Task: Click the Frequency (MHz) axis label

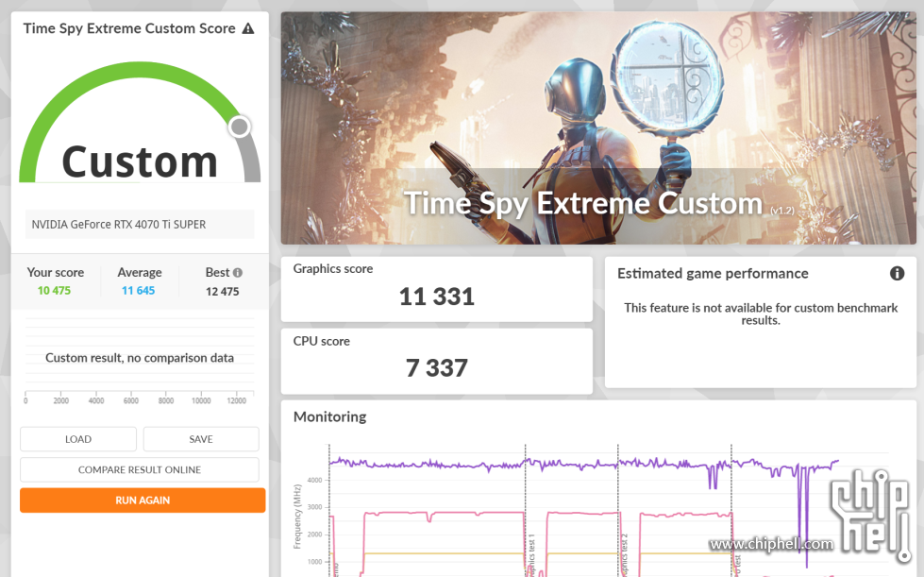Action: coord(297,517)
